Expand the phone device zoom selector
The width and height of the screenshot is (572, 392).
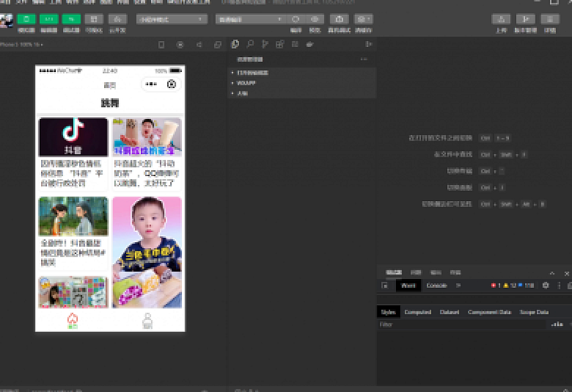[22, 45]
